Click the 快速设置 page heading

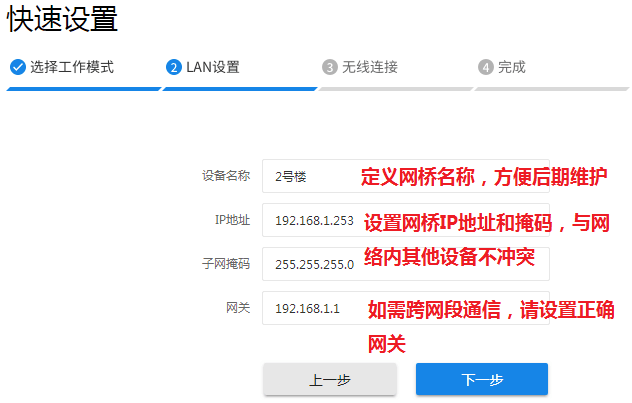tap(62, 19)
